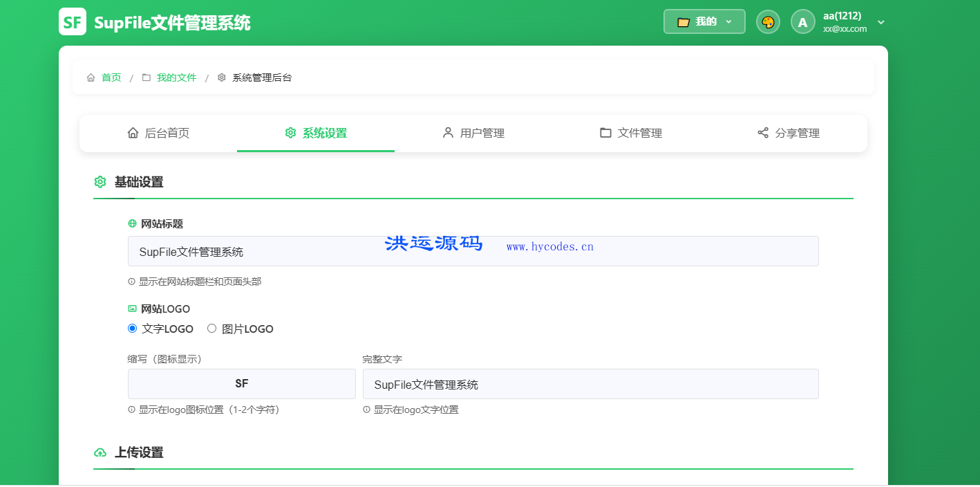
Task: Click the gear icon beside 系统管理后台 breadcrumb
Action: 221,77
